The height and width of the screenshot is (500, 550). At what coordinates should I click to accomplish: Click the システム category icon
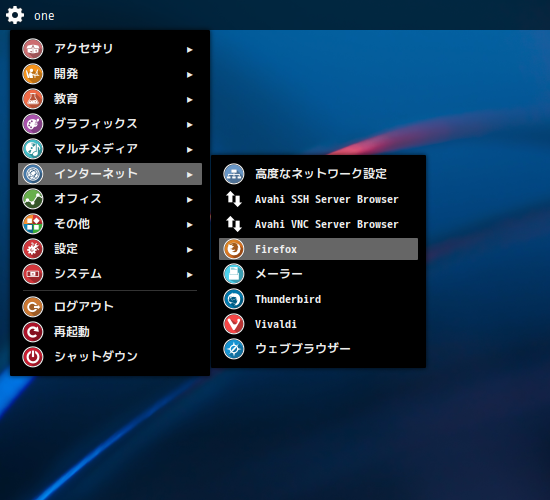(33, 274)
